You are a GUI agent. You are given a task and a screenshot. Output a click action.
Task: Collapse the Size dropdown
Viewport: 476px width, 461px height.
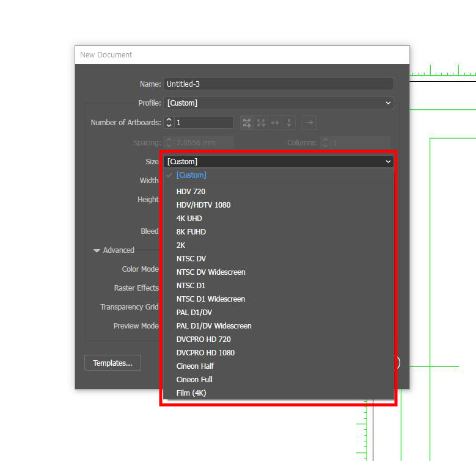[x=279, y=162]
